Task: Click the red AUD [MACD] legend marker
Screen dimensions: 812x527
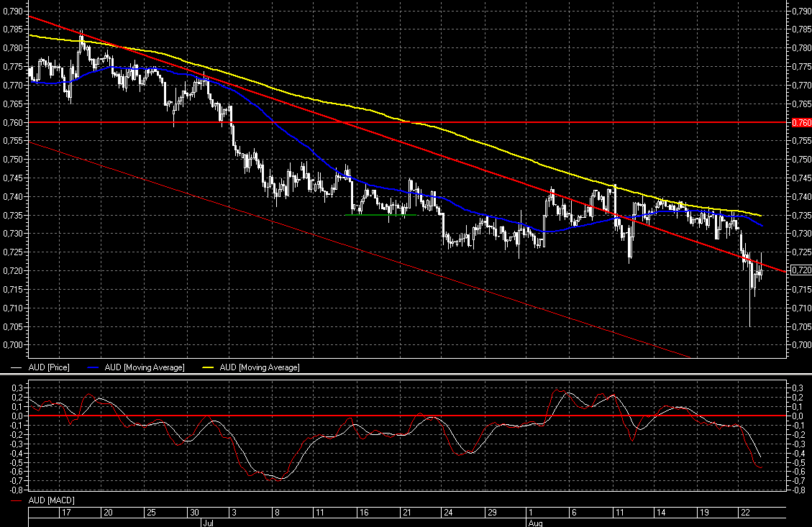Action: 17,500
